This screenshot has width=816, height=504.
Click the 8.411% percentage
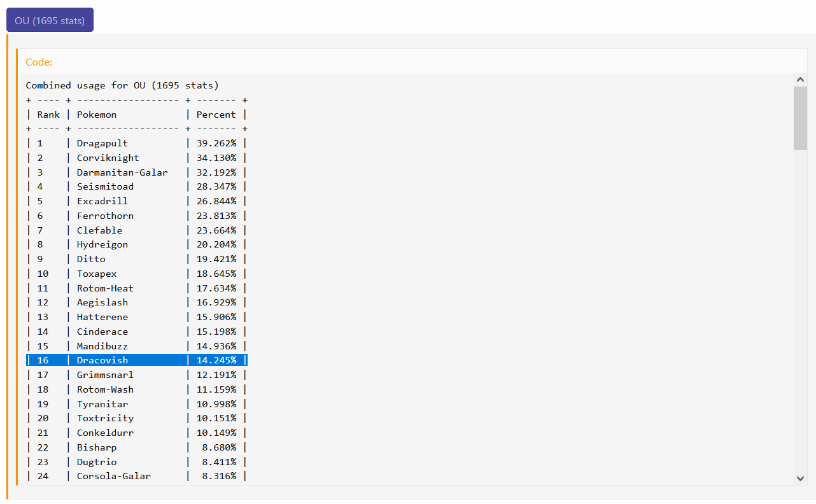220,462
